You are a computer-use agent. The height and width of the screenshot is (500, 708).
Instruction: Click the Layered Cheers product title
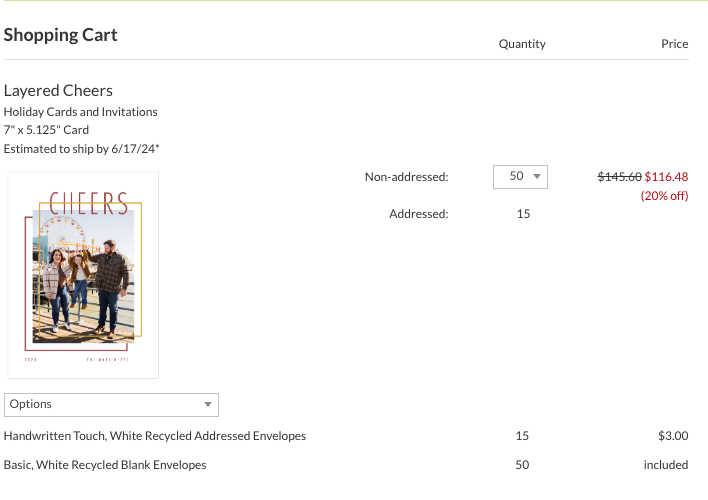(x=58, y=91)
